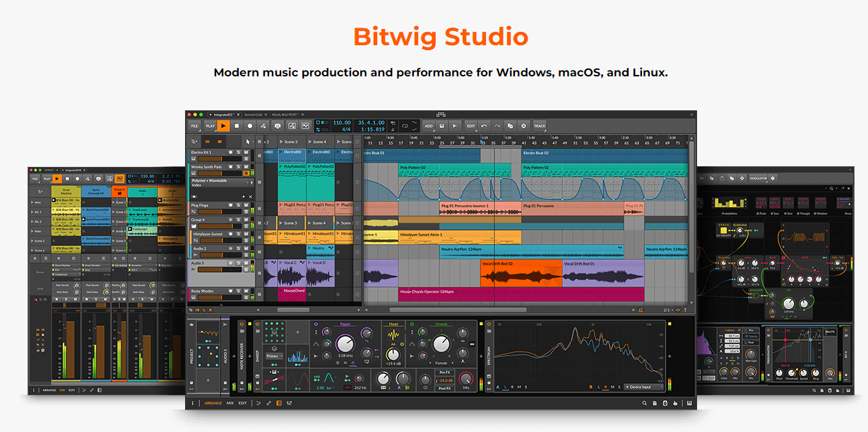Click the magnifier search icon in footer

pyautogui.click(x=645, y=403)
